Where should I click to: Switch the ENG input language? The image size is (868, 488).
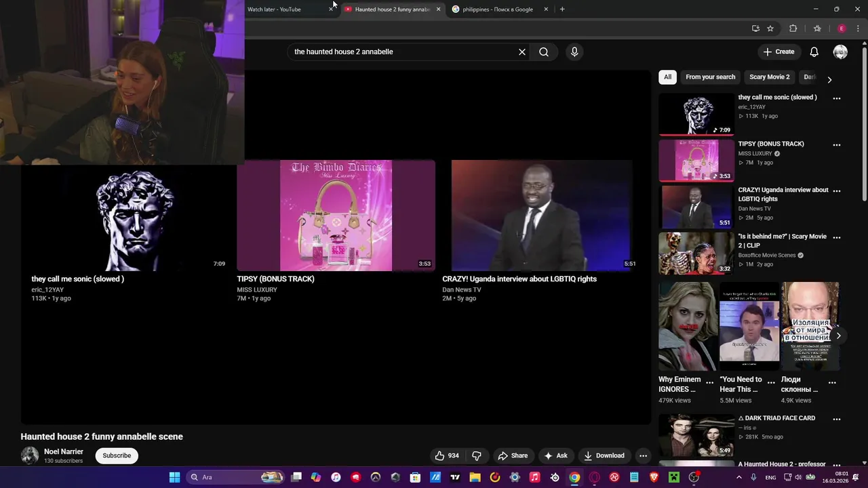(770, 477)
